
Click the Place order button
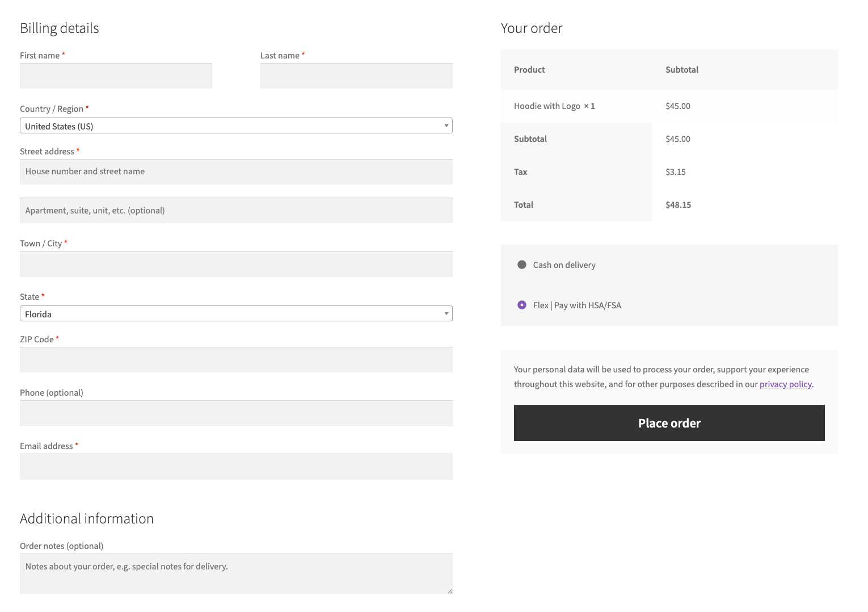[669, 423]
